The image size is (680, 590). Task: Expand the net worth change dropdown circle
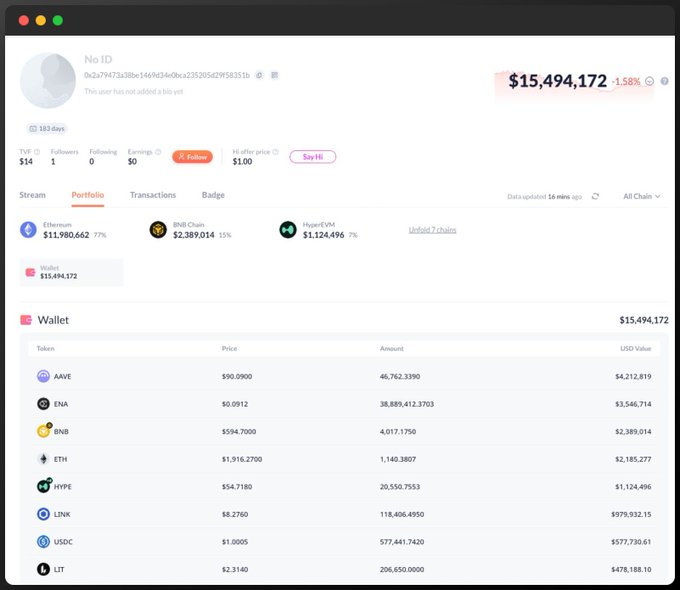pos(649,81)
